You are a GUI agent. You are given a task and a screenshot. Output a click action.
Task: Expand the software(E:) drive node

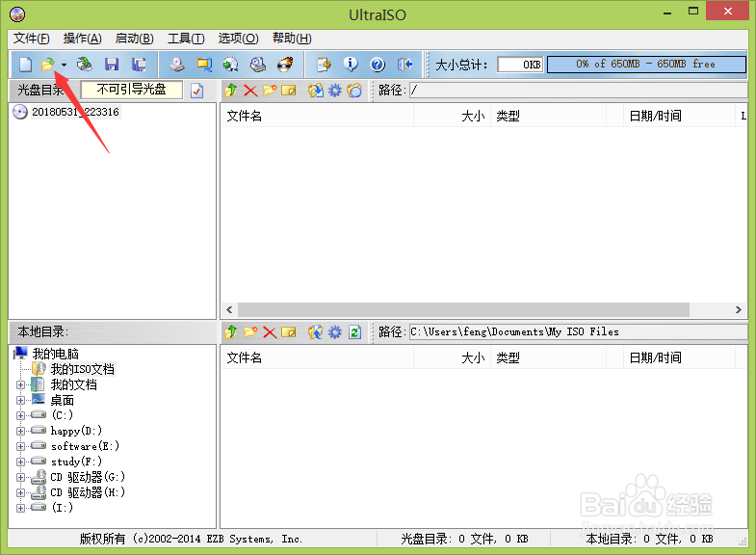coord(21,446)
